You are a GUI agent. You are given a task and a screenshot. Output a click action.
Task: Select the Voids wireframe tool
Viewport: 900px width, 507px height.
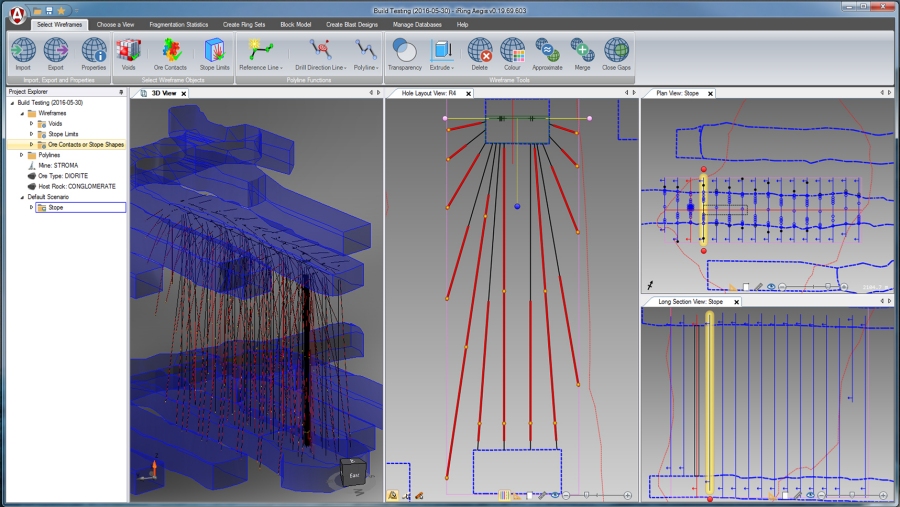pyautogui.click(x=127, y=51)
